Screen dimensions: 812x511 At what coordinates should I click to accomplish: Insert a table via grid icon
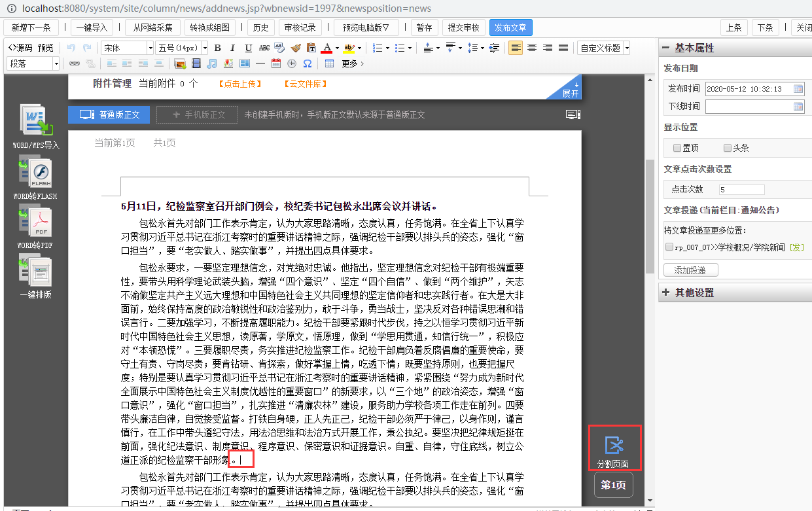(x=329, y=63)
